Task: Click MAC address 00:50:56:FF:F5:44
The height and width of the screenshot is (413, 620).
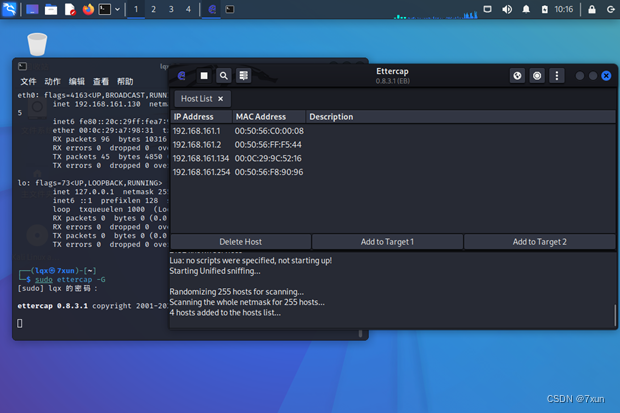Action: [268, 145]
